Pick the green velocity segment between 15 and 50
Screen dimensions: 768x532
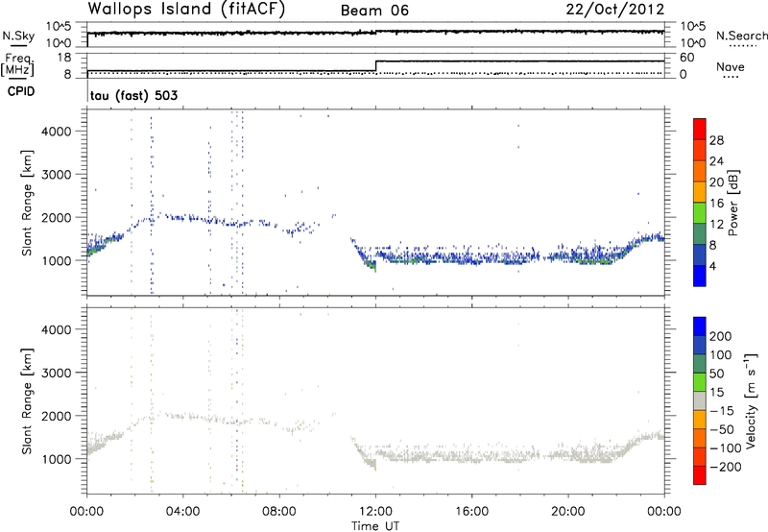click(700, 382)
